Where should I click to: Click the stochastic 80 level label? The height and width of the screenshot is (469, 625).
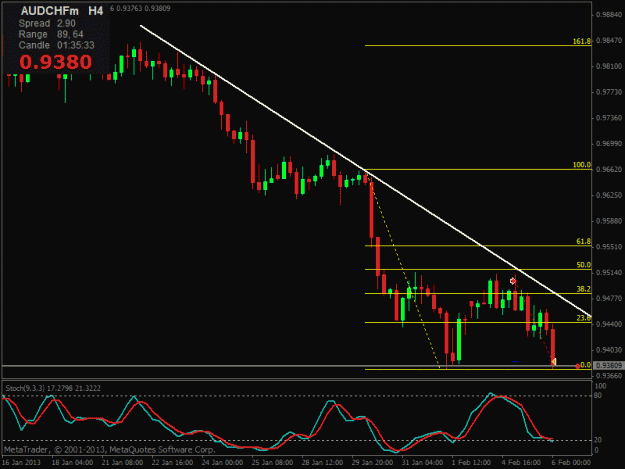pyautogui.click(x=598, y=395)
